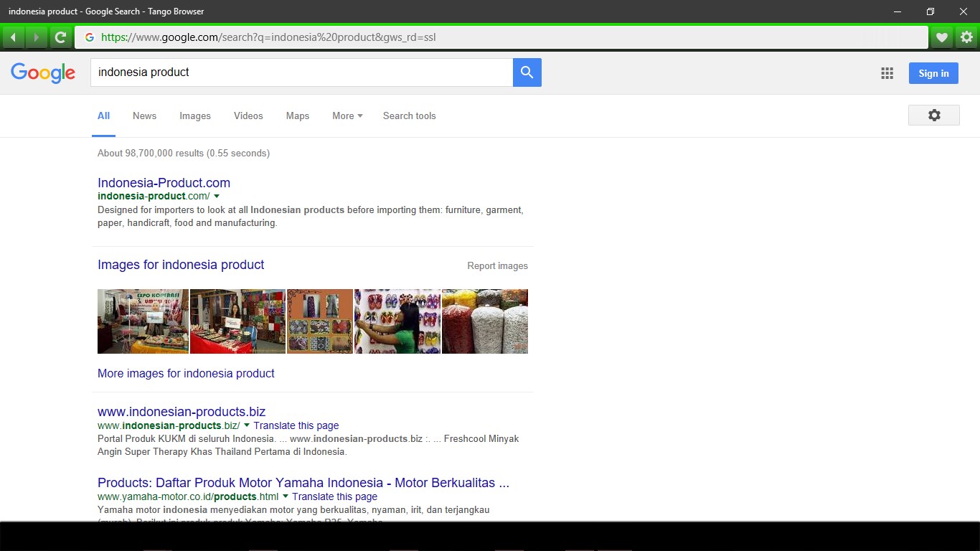Open the bagged crackers thumbnail

pos(485,321)
